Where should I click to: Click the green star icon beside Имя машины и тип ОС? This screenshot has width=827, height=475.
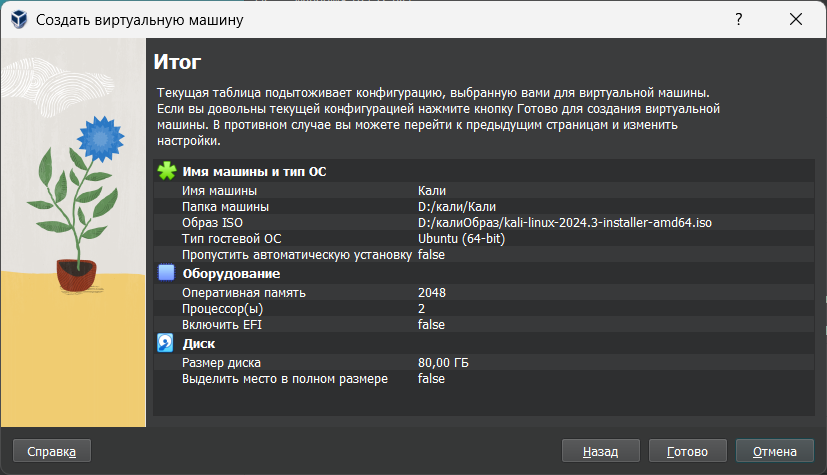(x=167, y=171)
